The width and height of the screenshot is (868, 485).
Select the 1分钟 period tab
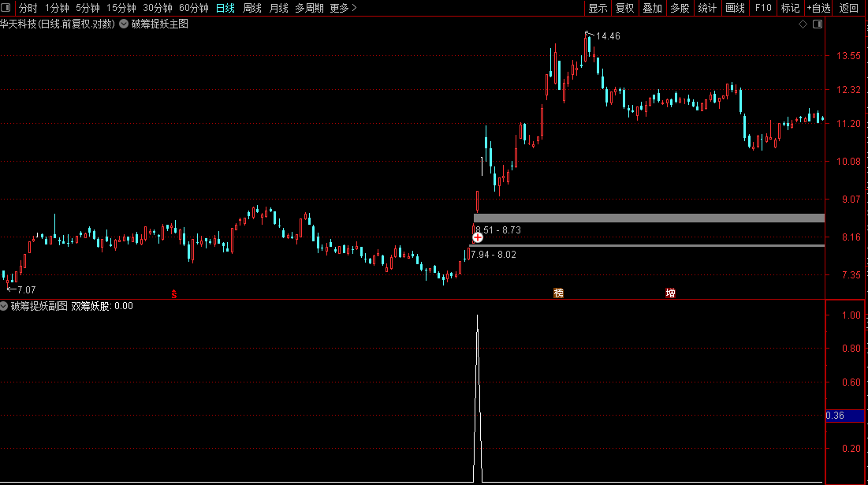coord(57,8)
